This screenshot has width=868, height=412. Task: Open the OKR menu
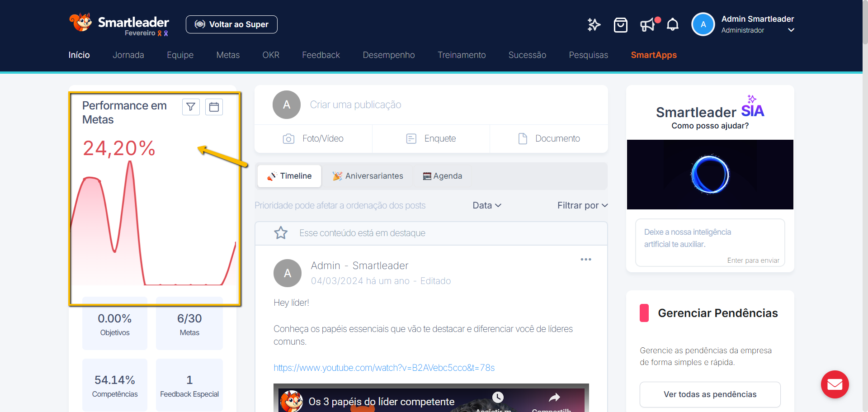[x=271, y=55]
